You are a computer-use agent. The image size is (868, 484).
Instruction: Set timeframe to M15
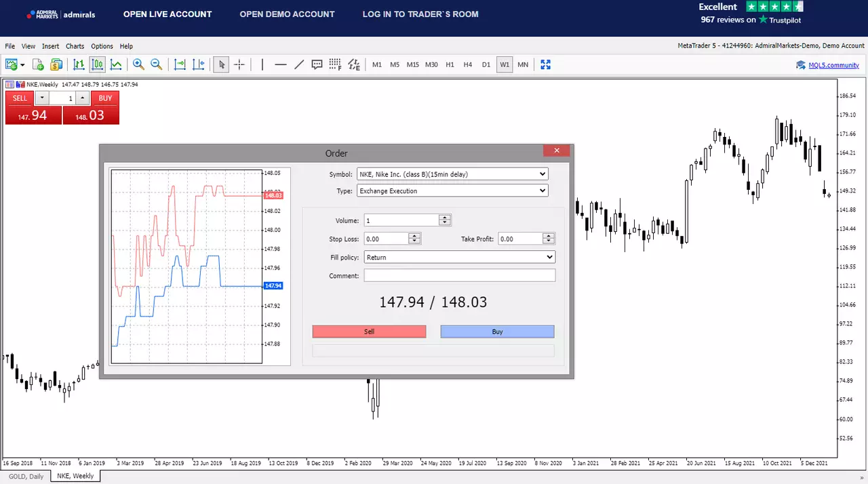tap(413, 65)
